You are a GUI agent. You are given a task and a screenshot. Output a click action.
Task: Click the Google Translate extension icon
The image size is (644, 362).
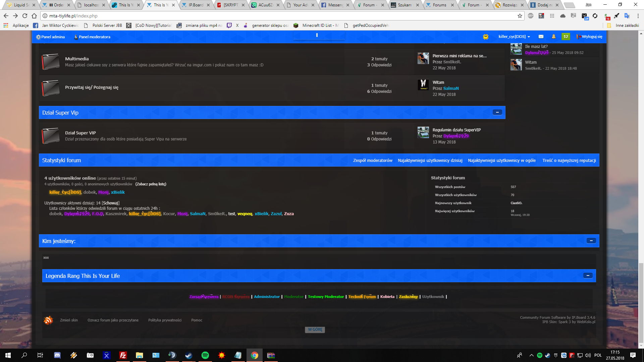click(627, 16)
